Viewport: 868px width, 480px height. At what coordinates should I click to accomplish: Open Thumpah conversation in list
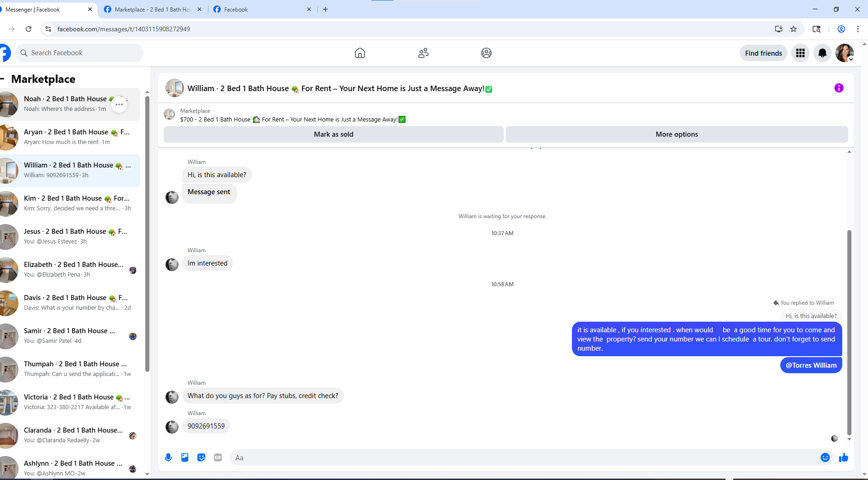tap(70, 370)
